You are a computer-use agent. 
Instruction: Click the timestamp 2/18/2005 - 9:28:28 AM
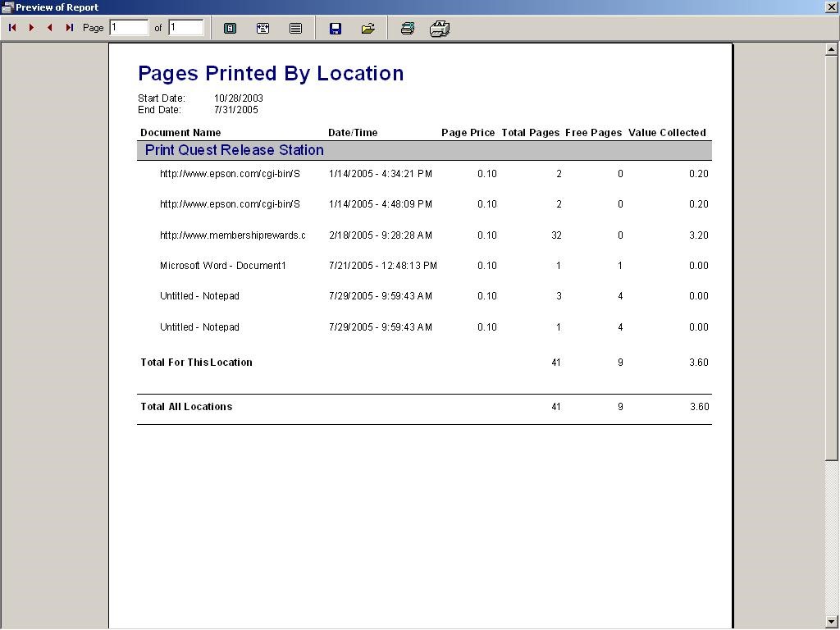pyautogui.click(x=381, y=235)
